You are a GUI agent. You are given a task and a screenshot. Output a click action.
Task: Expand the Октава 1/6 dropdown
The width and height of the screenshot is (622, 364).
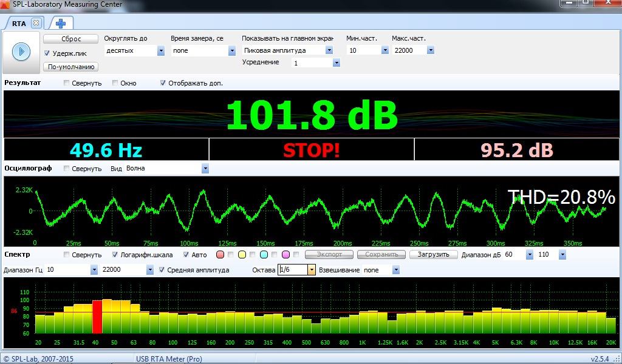click(x=312, y=270)
